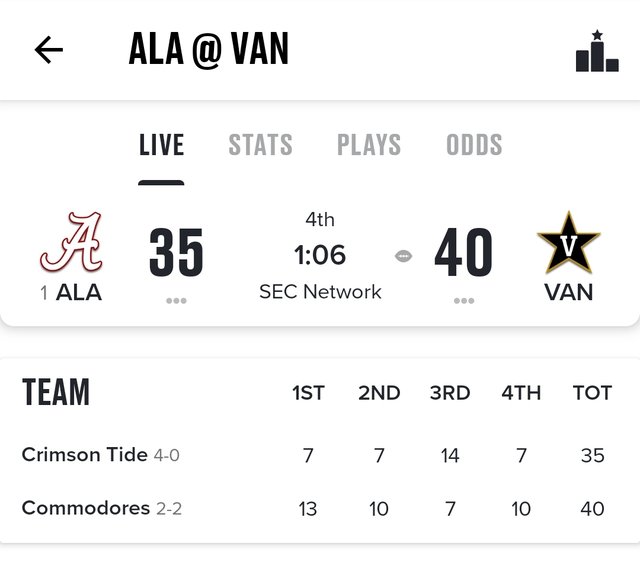Viewport: 640px width, 572px height.
Task: Switch to the PLAYS tab
Action: pos(369,145)
